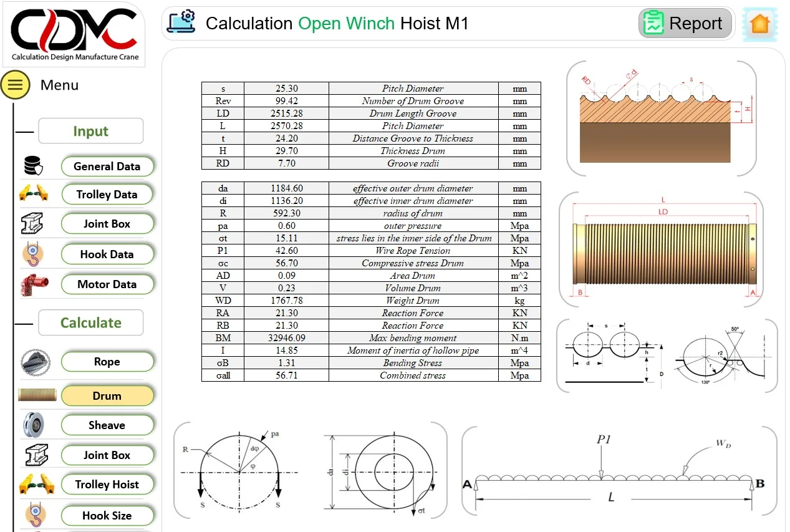Click the laptop gear calculation icon
790x532 pixels.
[x=182, y=22]
